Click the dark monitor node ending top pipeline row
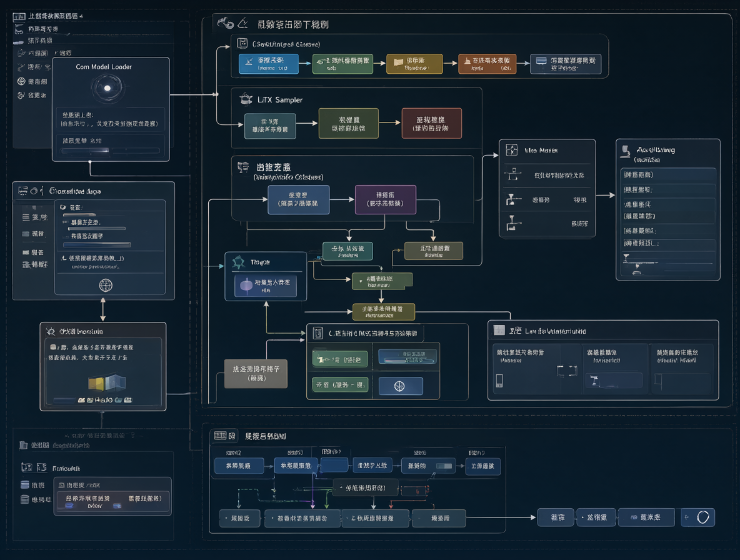 [566, 64]
